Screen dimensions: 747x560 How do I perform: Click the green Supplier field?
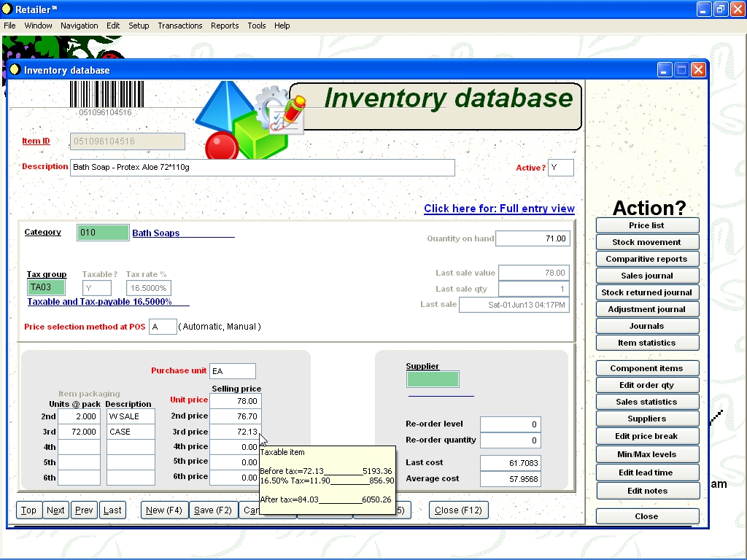pyautogui.click(x=433, y=379)
